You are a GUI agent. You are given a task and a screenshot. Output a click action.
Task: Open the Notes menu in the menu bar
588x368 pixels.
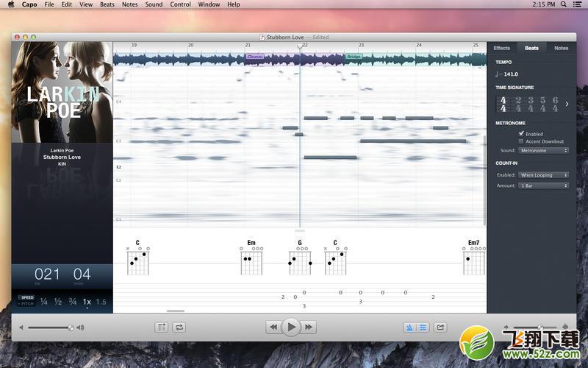(x=130, y=4)
